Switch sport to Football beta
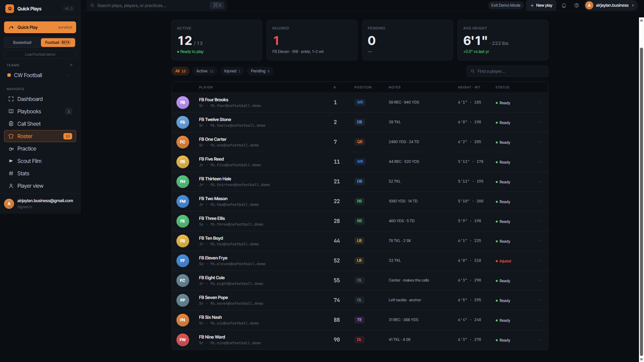This screenshot has width=644, height=362. (58, 43)
